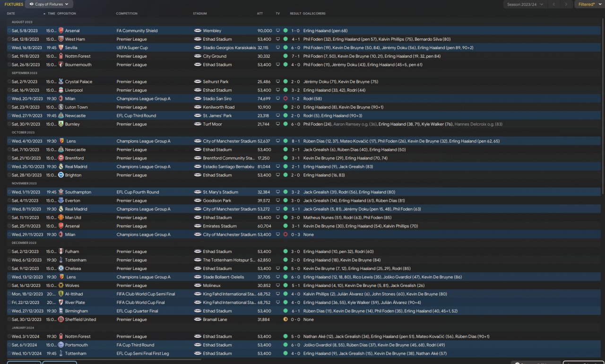The width and height of the screenshot is (605, 364).
Task: Click the Crystal Palace club badge
Action: pos(61,82)
